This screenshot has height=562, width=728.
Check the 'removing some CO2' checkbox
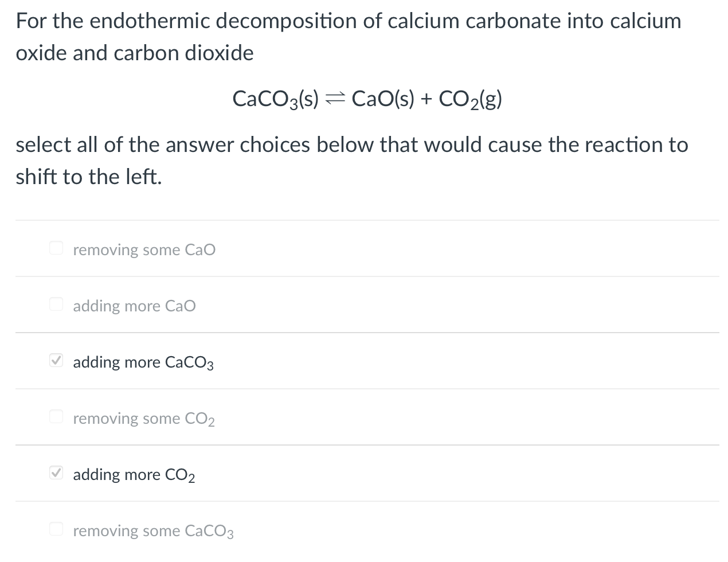(x=56, y=416)
